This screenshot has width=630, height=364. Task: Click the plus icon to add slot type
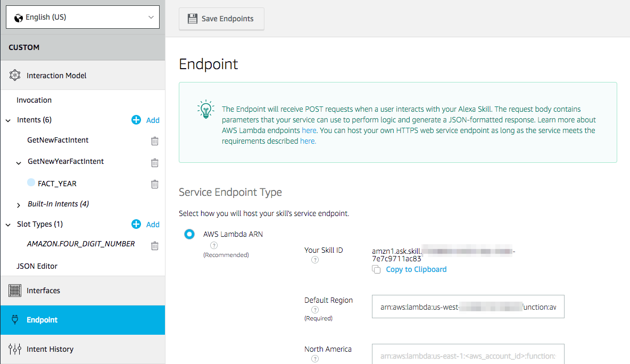136,225
